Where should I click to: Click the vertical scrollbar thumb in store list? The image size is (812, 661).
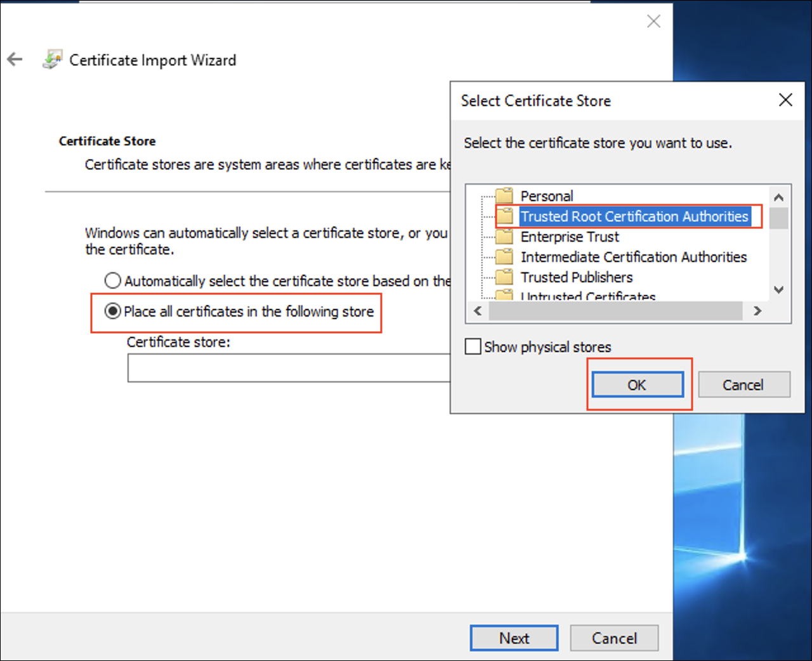(779, 218)
